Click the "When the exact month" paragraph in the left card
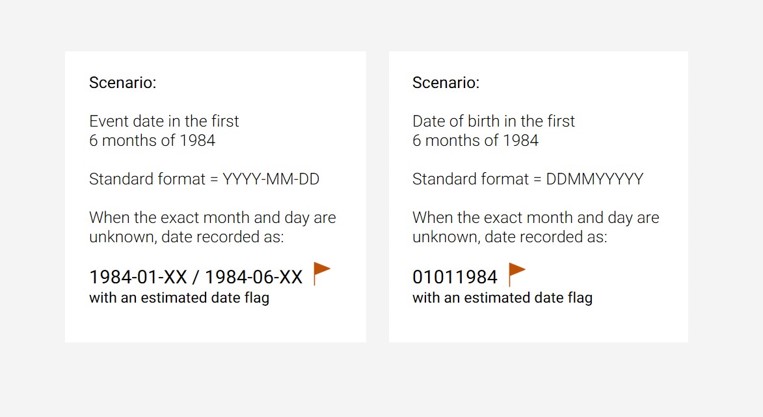 [x=212, y=227]
